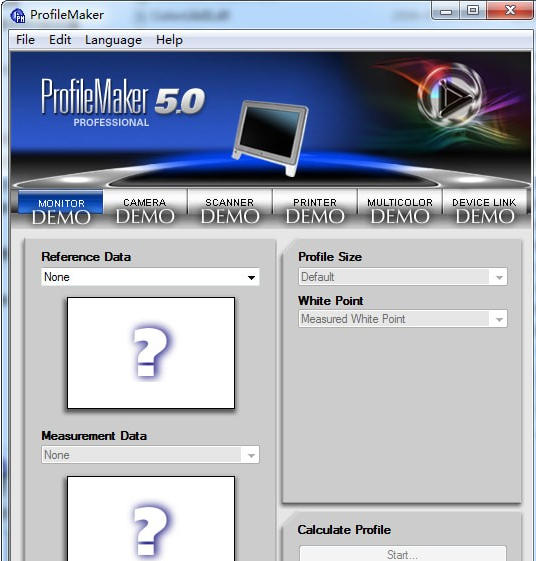Open the Reference Data dropdown
The image size is (536, 561).
click(x=150, y=277)
